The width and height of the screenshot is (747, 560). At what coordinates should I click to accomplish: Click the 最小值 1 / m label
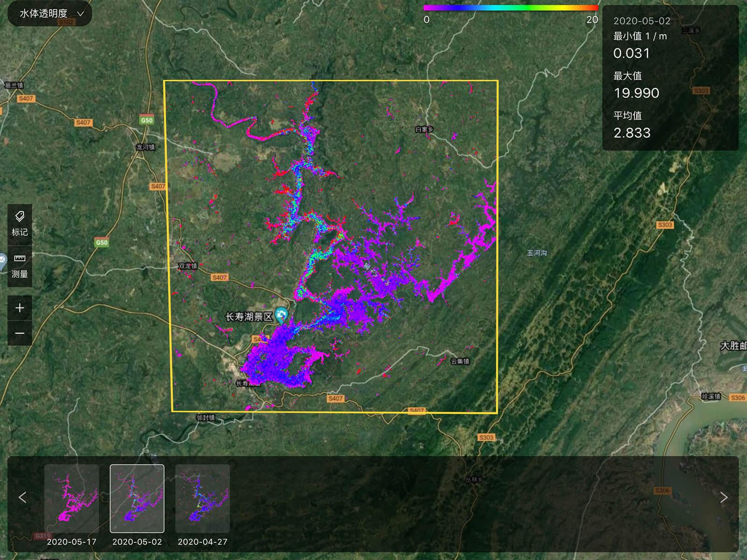(x=640, y=36)
